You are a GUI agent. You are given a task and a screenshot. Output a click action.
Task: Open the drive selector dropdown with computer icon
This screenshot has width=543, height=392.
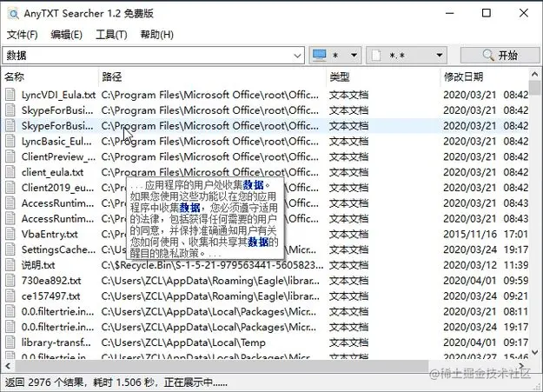coord(335,56)
